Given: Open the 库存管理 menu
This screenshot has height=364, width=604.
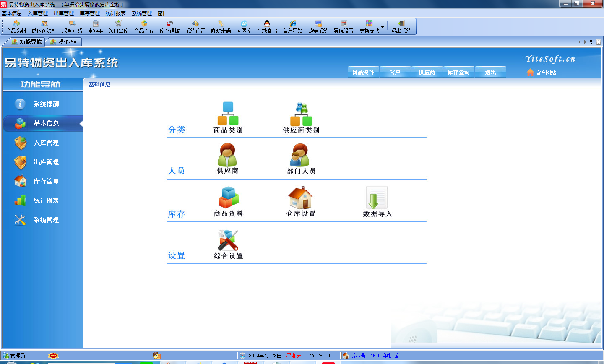Looking at the screenshot, I should [x=90, y=13].
